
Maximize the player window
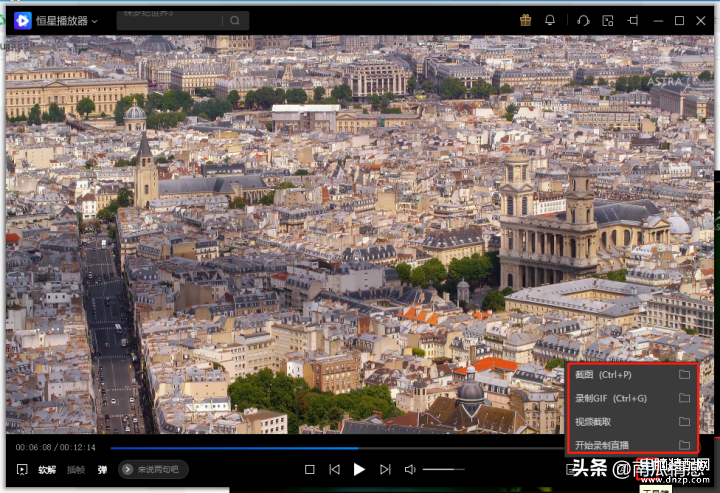click(679, 21)
